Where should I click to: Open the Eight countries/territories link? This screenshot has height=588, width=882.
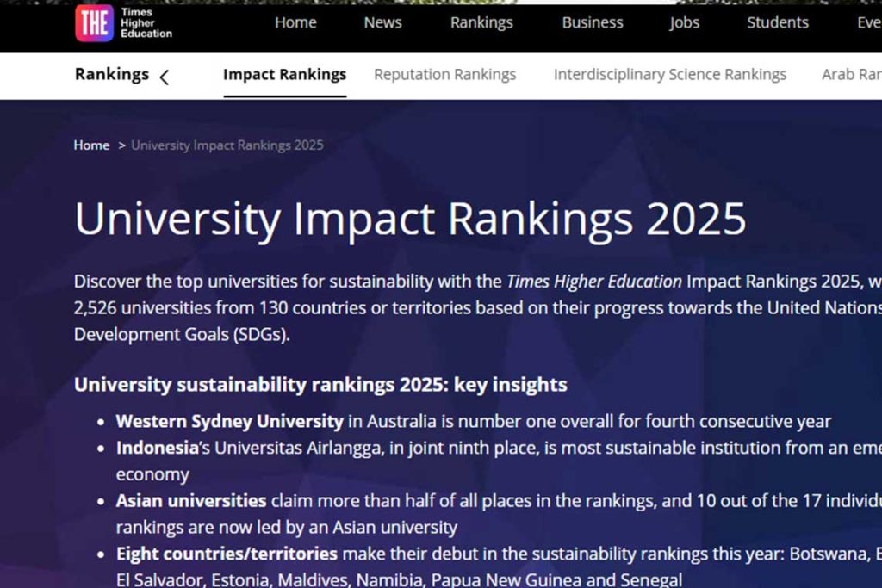pos(227,554)
